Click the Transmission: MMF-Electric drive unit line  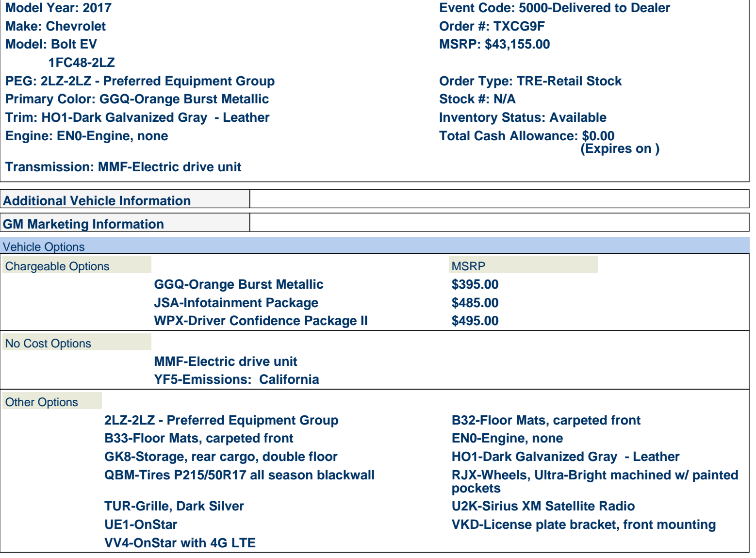pos(123,167)
